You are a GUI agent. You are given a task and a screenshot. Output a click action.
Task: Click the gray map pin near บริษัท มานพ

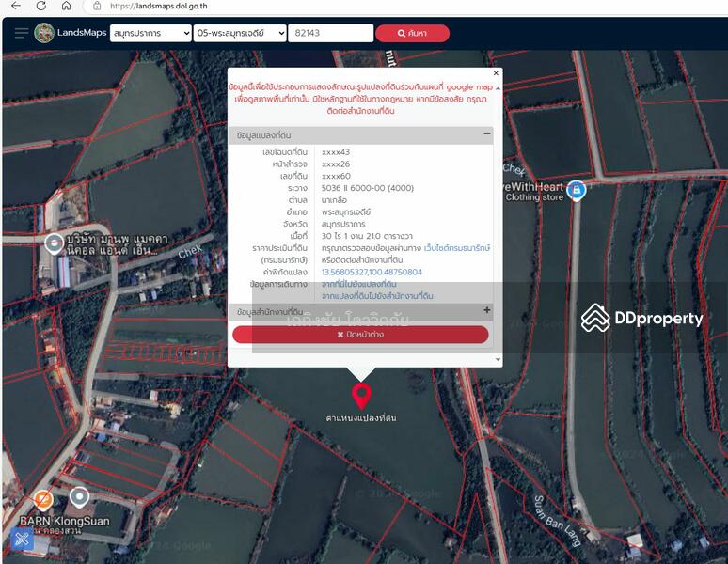pos(54,243)
